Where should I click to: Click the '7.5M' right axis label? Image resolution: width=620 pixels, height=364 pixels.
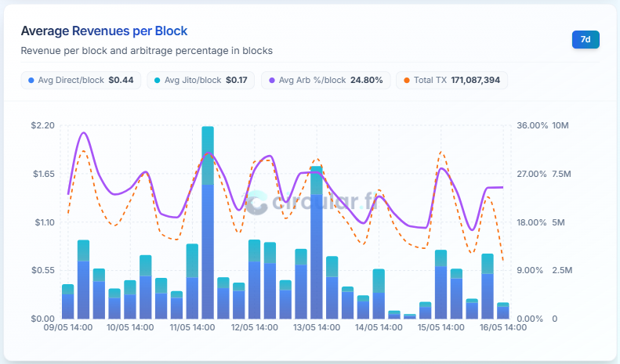(561, 174)
